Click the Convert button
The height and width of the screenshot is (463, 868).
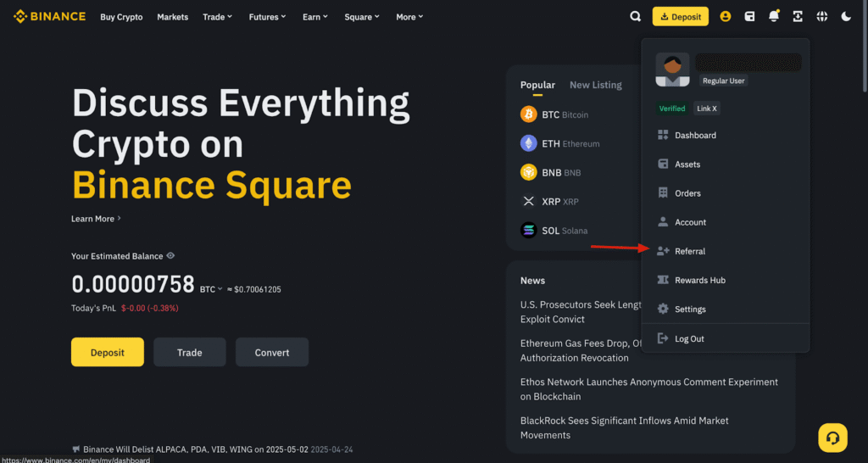[271, 352]
